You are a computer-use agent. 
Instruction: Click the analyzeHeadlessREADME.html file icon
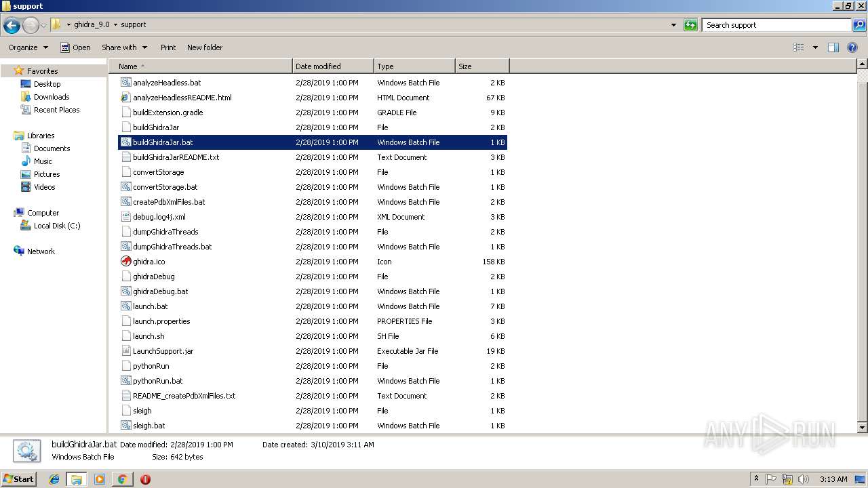pos(125,98)
